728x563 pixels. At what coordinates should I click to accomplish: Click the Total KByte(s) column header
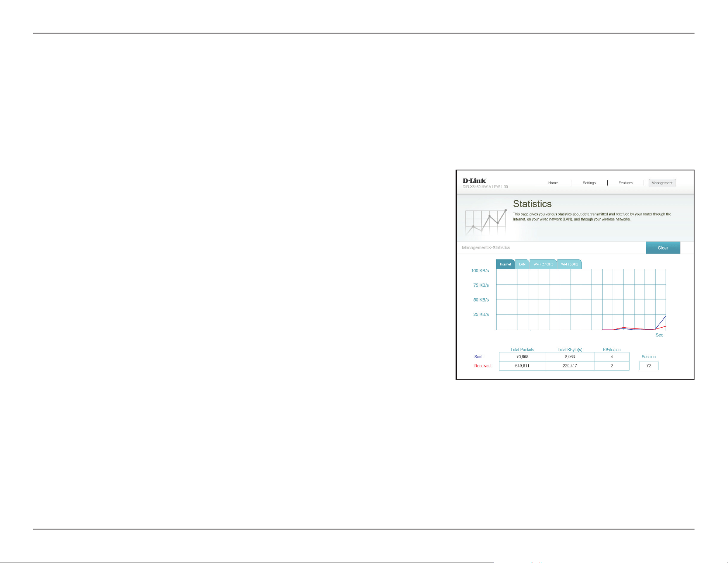coord(570,350)
